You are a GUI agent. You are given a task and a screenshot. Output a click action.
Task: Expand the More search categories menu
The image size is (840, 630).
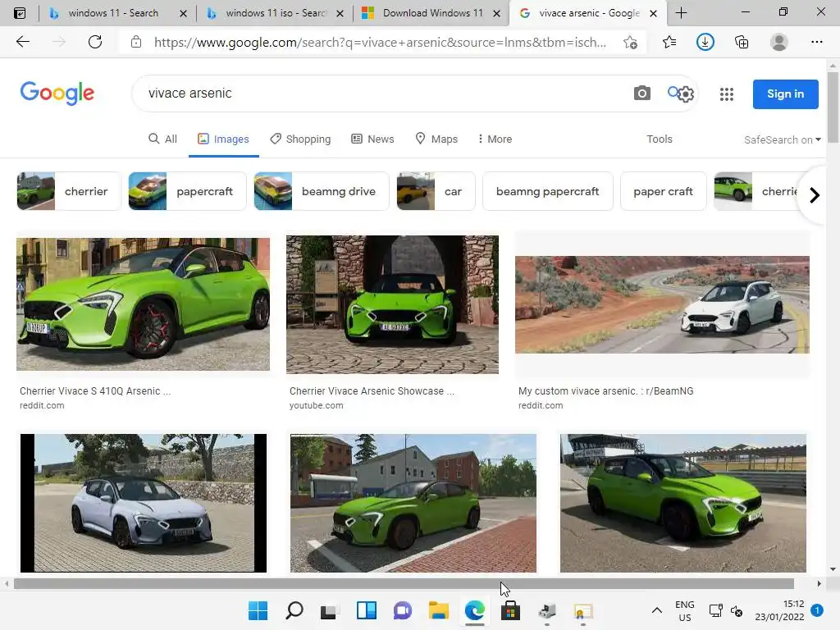[x=495, y=139]
